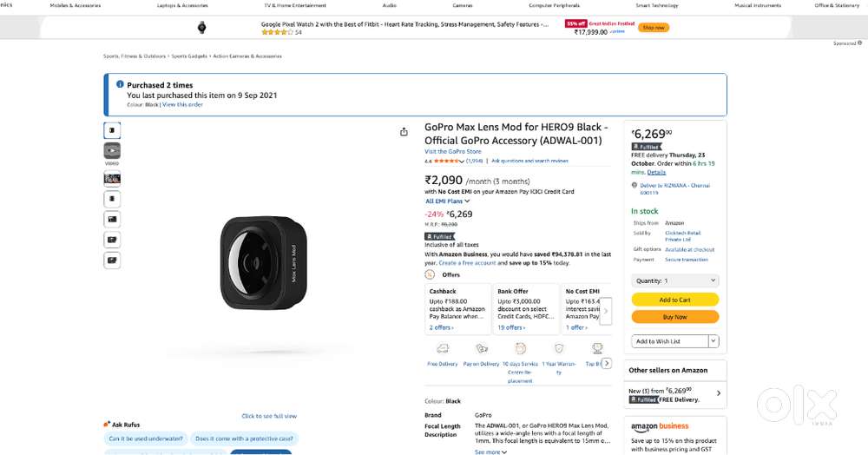Click the Google Pixel Watch ad image
This screenshot has height=455, width=868.
point(202,28)
